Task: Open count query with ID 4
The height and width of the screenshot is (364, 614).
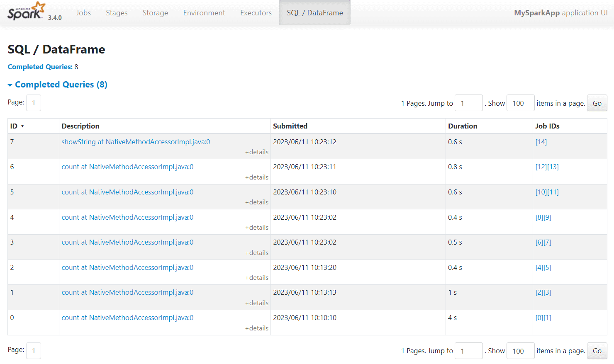Action: tap(127, 217)
